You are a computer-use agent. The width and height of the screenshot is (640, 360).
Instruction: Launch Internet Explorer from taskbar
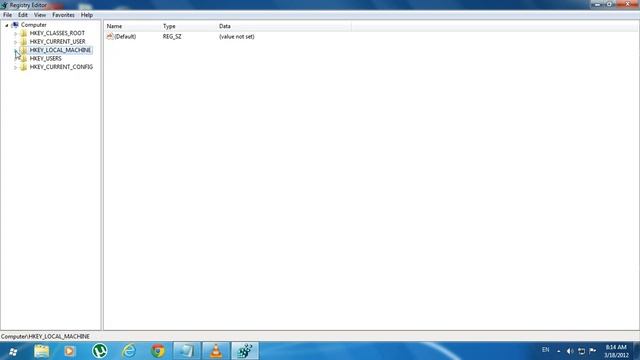129,351
